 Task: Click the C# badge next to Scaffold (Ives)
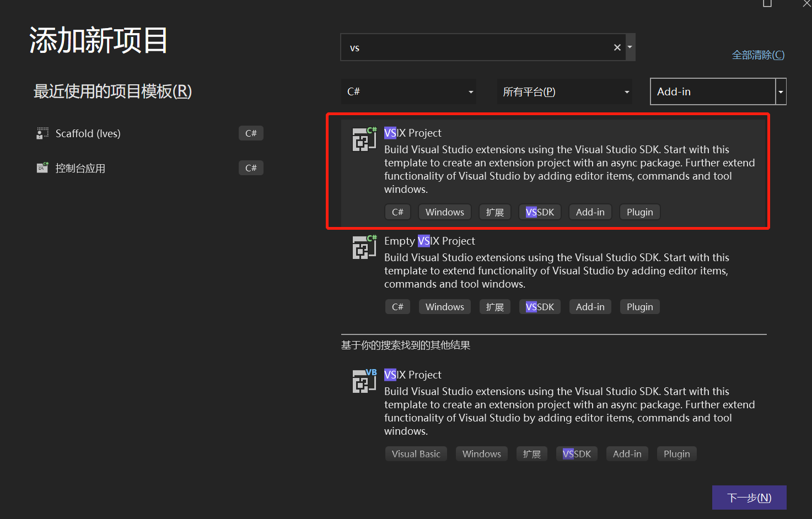(x=251, y=133)
